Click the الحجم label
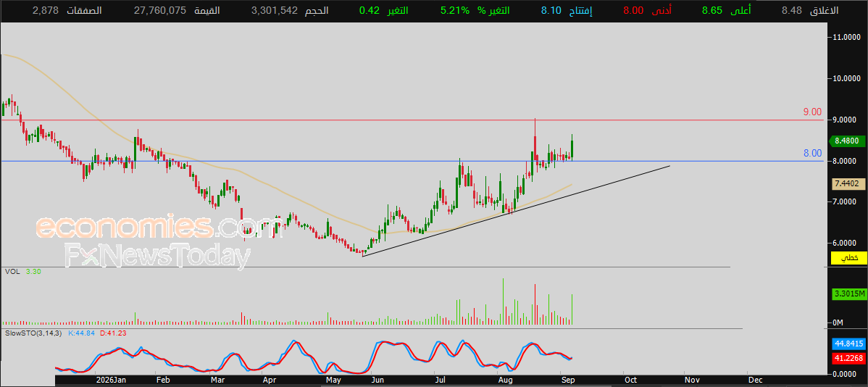868x387 pixels. (x=317, y=11)
